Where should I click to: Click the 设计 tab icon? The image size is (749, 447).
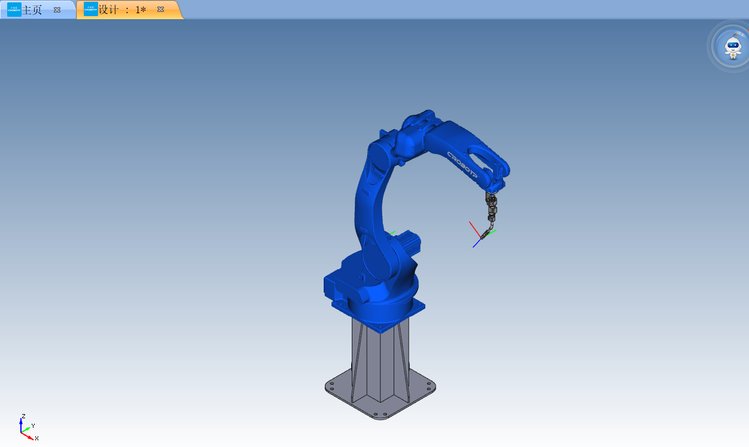91,9
